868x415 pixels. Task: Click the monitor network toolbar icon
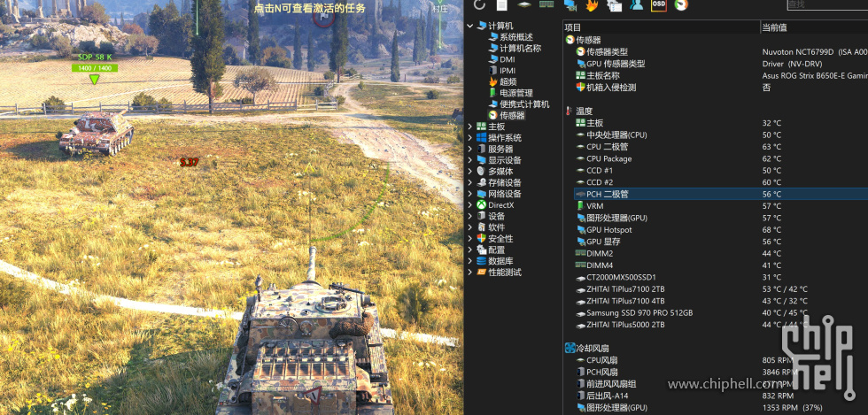pos(570,5)
